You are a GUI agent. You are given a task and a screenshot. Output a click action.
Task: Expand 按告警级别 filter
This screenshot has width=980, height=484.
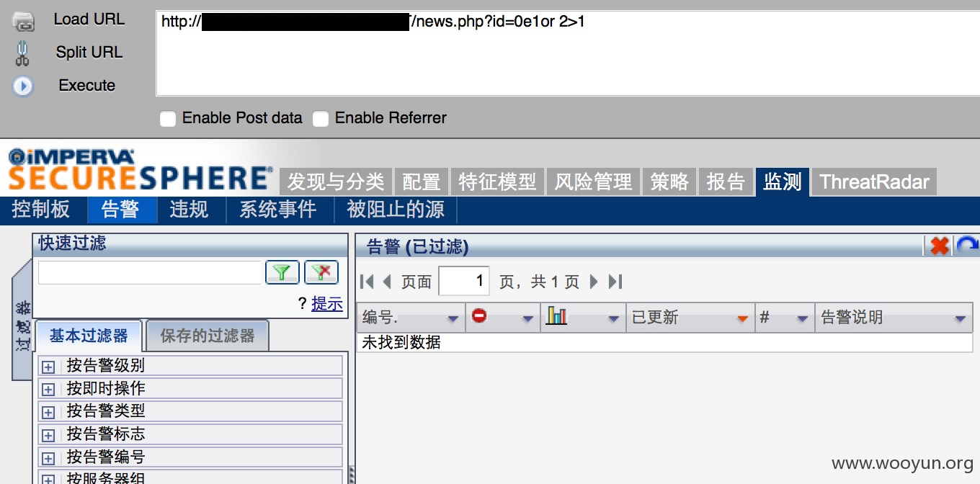pos(48,367)
